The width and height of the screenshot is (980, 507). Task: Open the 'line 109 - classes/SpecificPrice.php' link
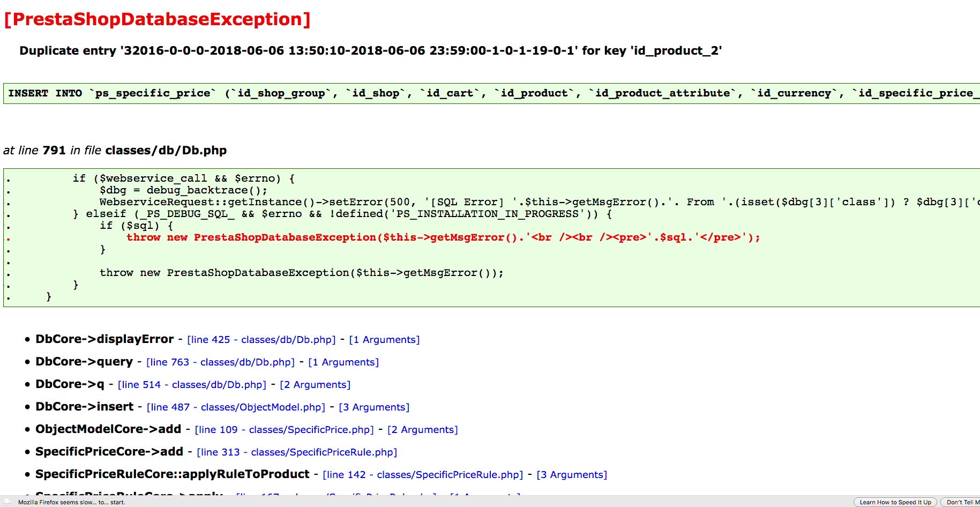click(285, 430)
